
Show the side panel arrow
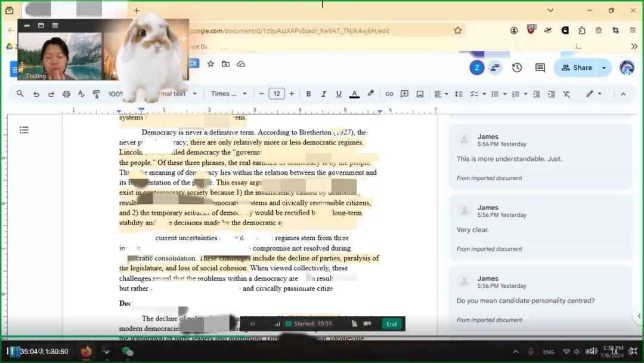click(639, 316)
